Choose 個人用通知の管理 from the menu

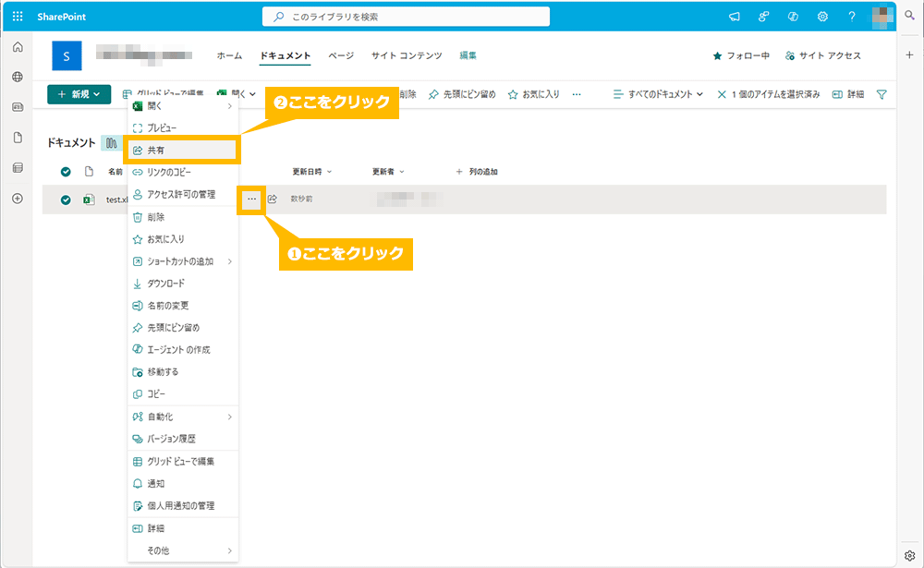[x=183, y=505]
